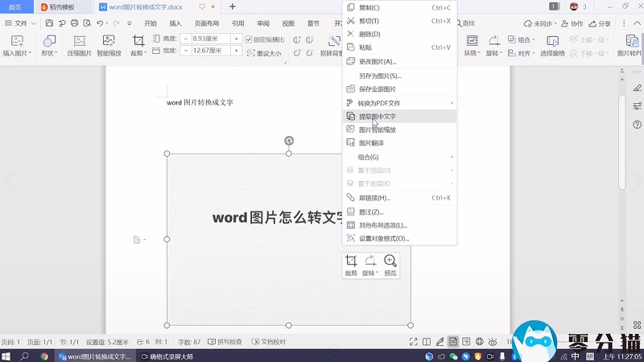The image size is (644, 362).
Task: Select page layout view icon in status bar
Action: (x=453, y=341)
